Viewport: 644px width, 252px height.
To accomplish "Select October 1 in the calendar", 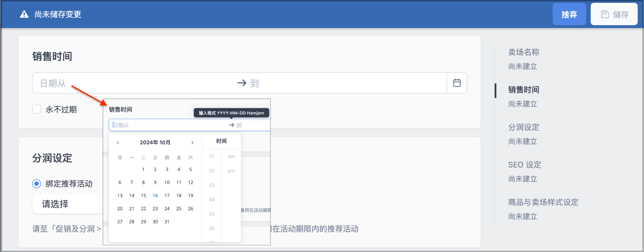I will tap(143, 169).
